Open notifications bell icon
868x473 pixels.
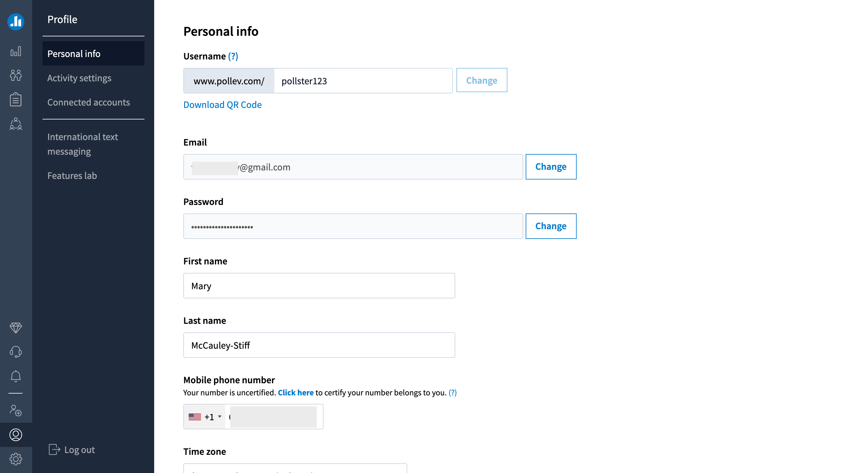[16, 376]
